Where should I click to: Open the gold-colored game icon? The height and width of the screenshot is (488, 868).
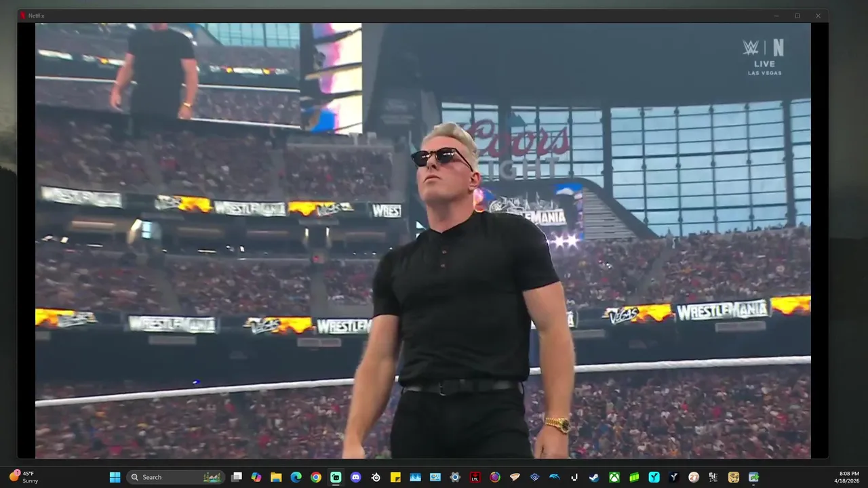pos(734,477)
